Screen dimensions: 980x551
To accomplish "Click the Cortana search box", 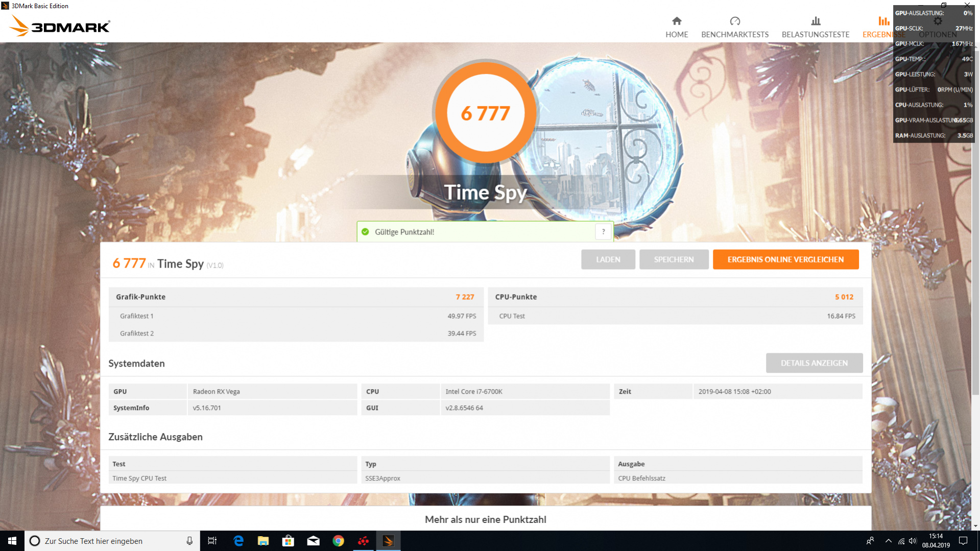I will tap(112, 541).
